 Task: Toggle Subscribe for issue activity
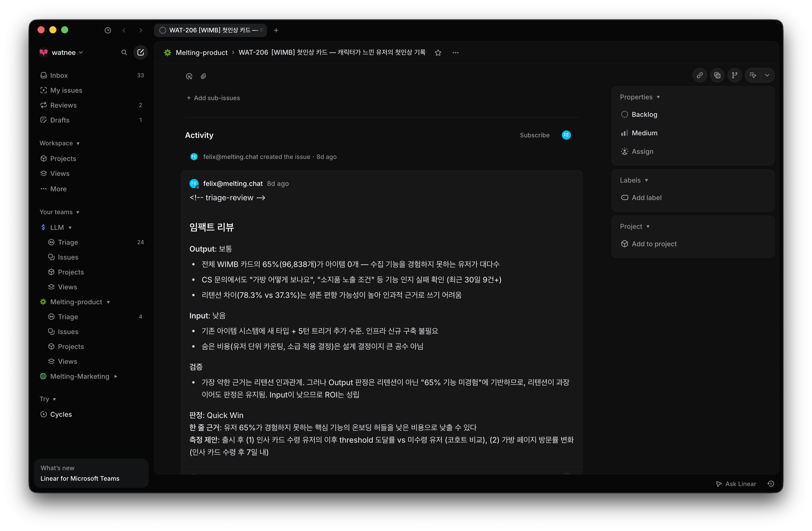(x=534, y=135)
